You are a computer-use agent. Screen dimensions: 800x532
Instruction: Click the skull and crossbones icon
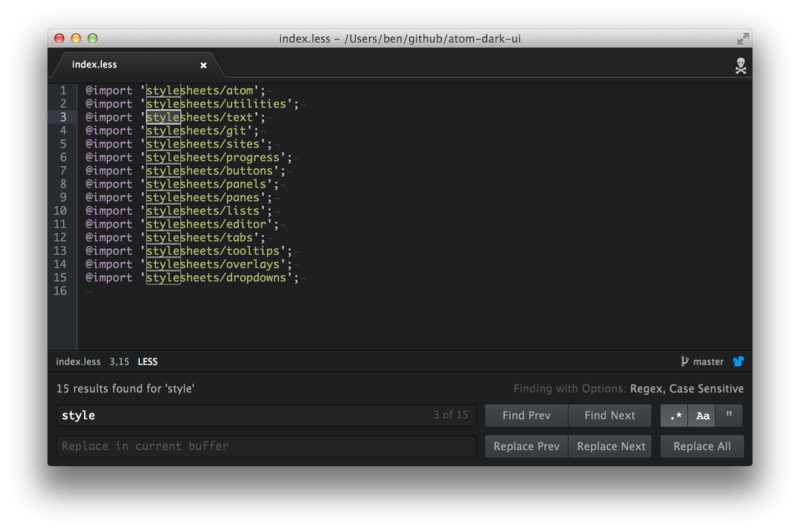click(740, 66)
